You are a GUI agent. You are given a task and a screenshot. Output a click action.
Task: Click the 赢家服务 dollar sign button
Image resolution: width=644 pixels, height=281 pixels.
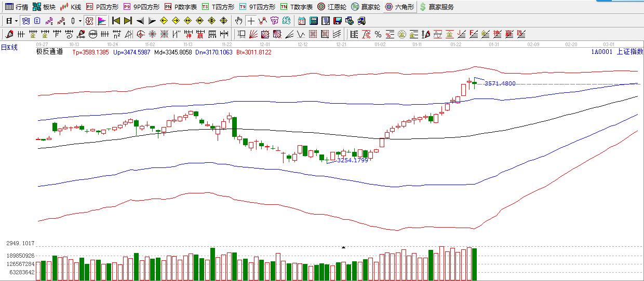coord(437,7)
